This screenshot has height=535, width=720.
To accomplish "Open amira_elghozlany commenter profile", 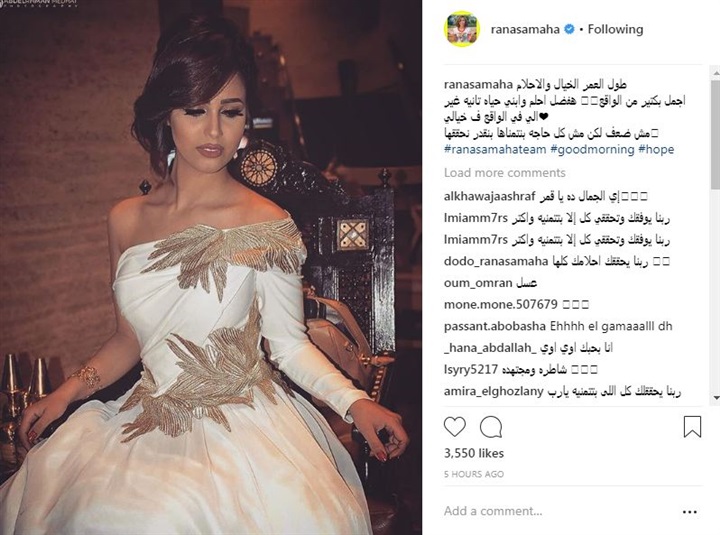I will click(494, 392).
